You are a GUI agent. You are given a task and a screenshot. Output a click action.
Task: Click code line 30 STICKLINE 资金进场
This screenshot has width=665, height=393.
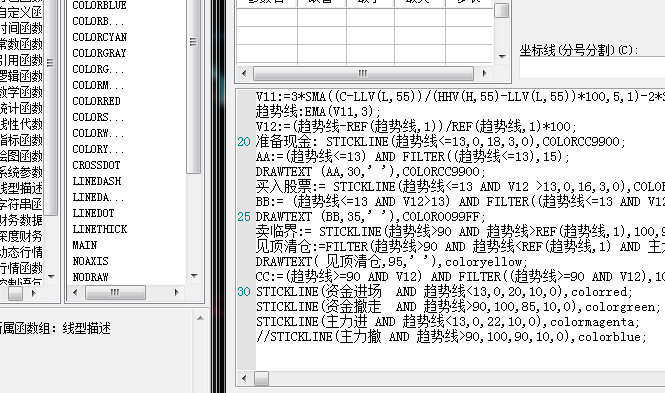pyautogui.click(x=444, y=292)
